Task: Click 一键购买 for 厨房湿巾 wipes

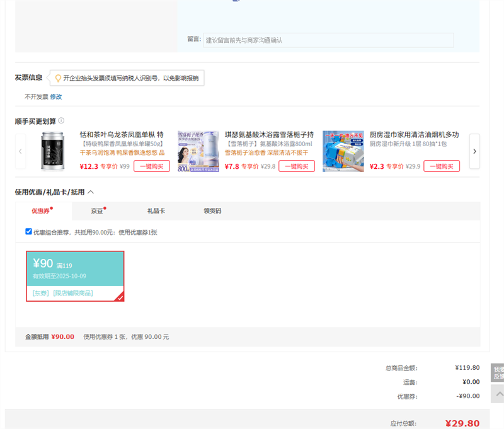Action: coord(441,166)
